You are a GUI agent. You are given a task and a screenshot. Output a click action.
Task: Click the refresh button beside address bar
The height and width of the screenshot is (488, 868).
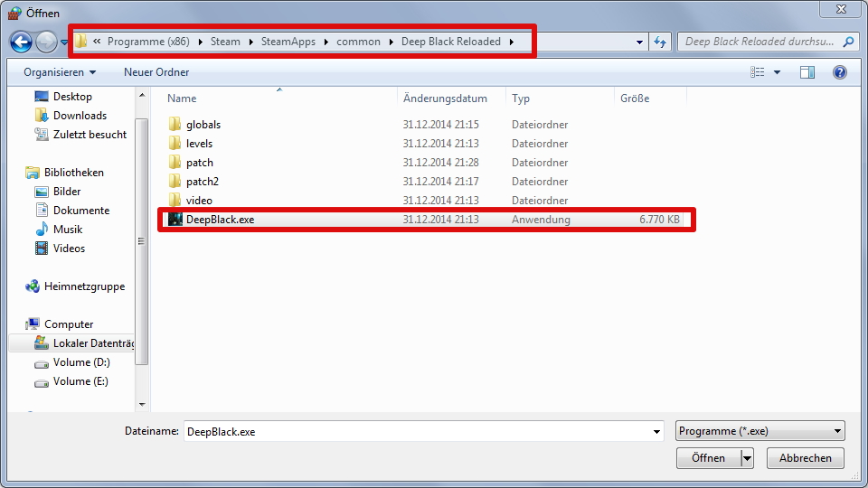660,42
